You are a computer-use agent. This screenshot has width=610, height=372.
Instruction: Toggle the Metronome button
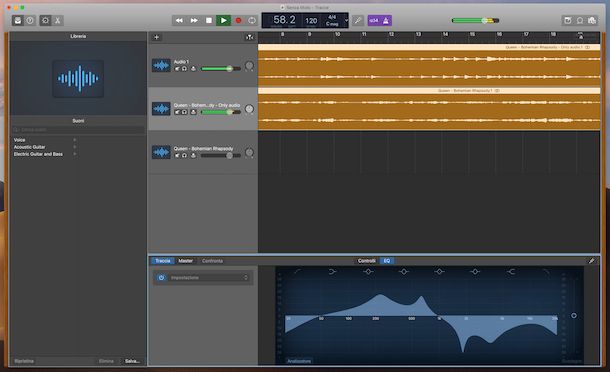386,20
